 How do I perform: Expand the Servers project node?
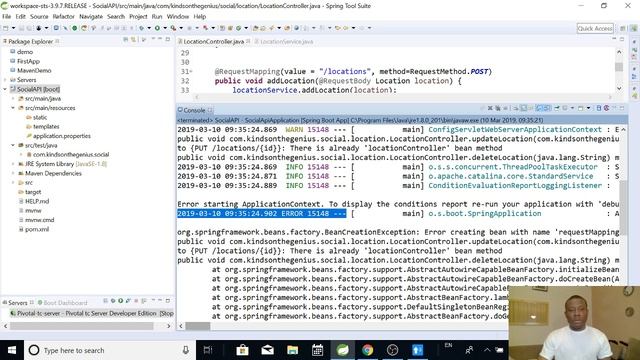click(x=5, y=80)
